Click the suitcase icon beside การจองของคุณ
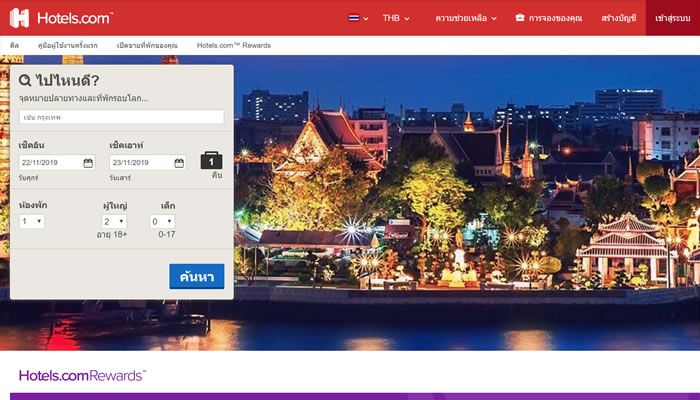700x400 pixels. pos(519,18)
